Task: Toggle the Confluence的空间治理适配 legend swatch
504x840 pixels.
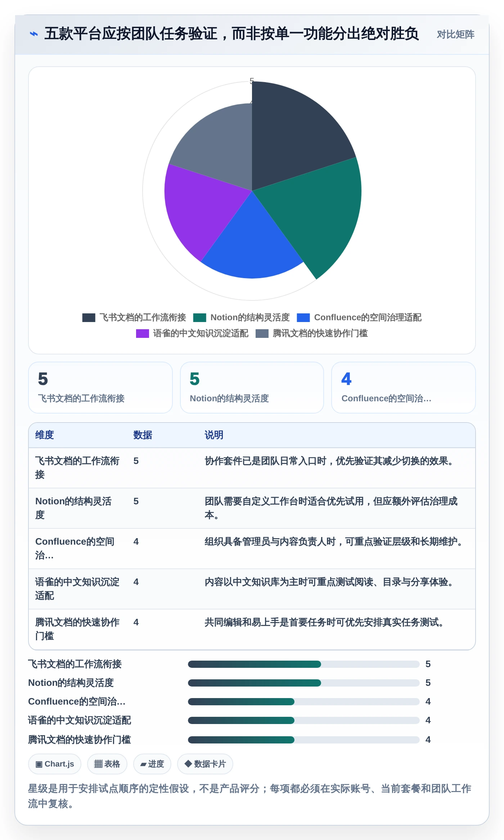Action: (303, 318)
